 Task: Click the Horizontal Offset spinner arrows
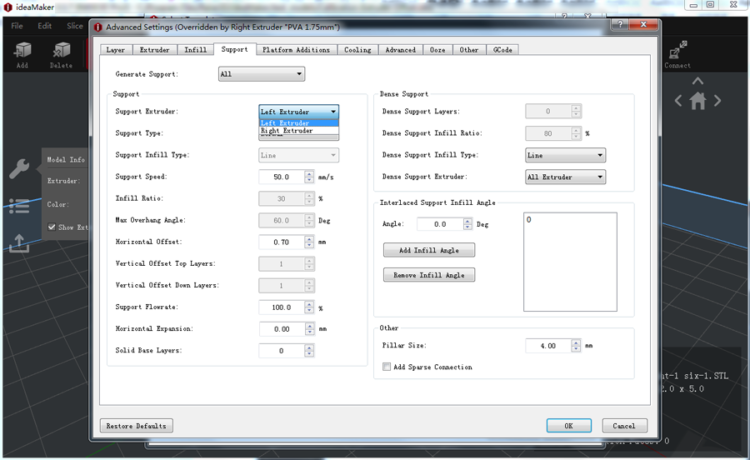309,242
